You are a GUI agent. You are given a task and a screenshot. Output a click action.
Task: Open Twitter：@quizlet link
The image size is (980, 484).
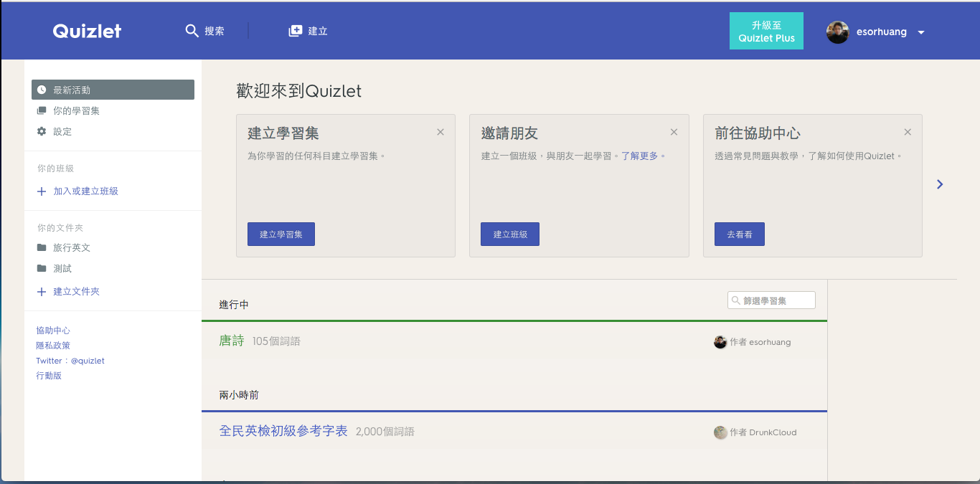[70, 361]
